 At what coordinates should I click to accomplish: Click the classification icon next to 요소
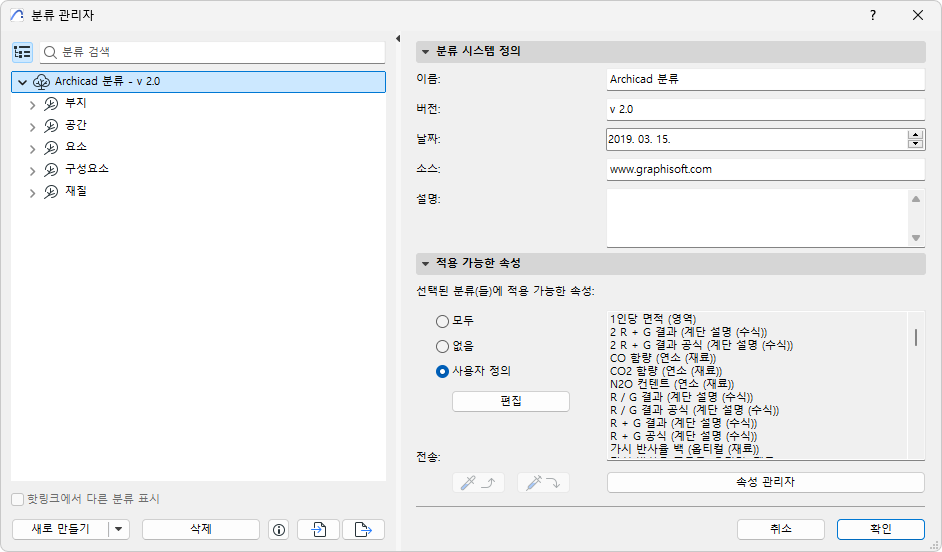click(51, 148)
